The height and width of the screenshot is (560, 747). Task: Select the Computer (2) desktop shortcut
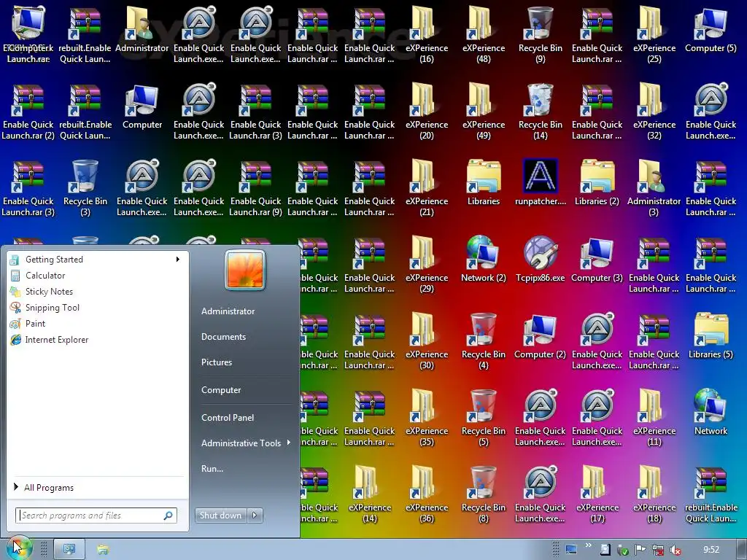click(541, 336)
